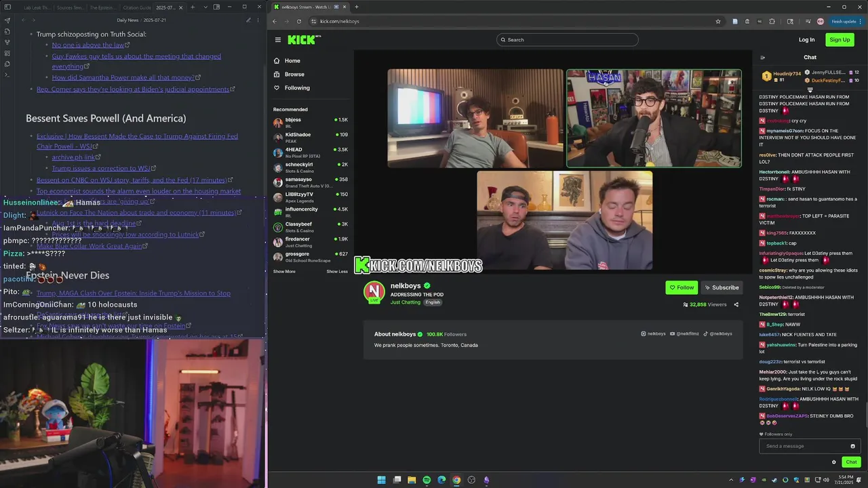Open @nelkboys TikTok link
Image resolution: width=868 pixels, height=488 pixels.
click(x=717, y=333)
